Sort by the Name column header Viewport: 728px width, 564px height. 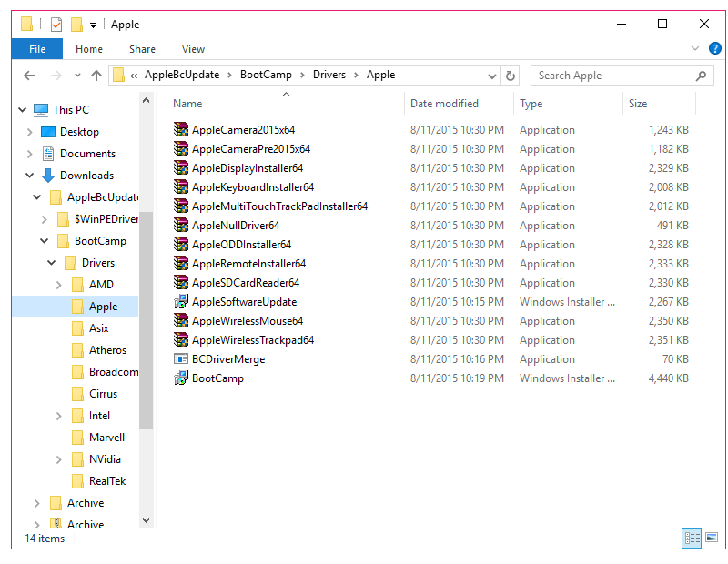click(x=187, y=104)
